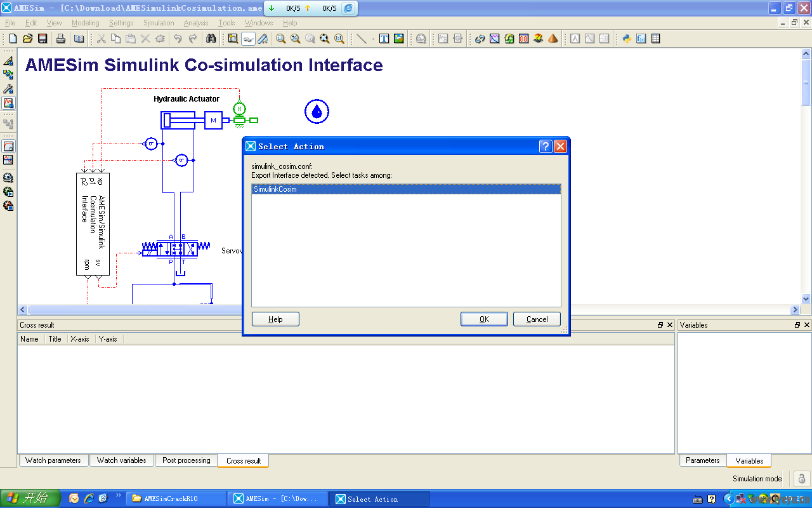Click the vertical scrollbar down arrow
812x508 pixels.
[806, 298]
